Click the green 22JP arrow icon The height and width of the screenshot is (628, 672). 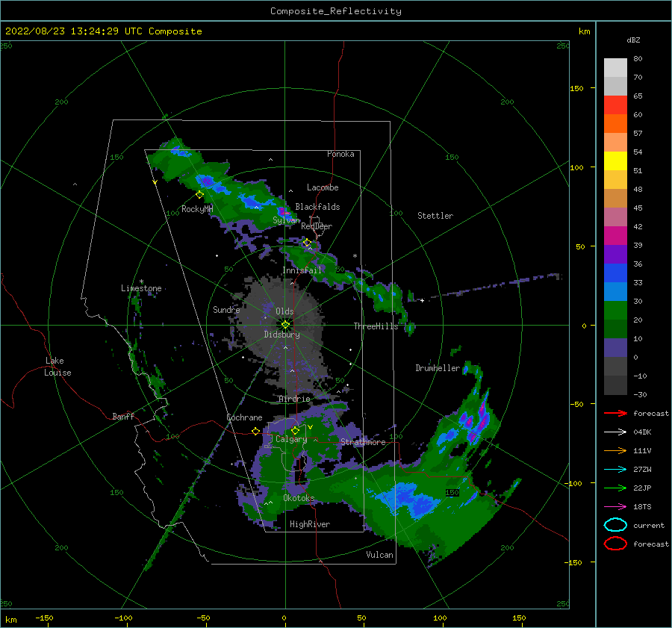point(615,488)
